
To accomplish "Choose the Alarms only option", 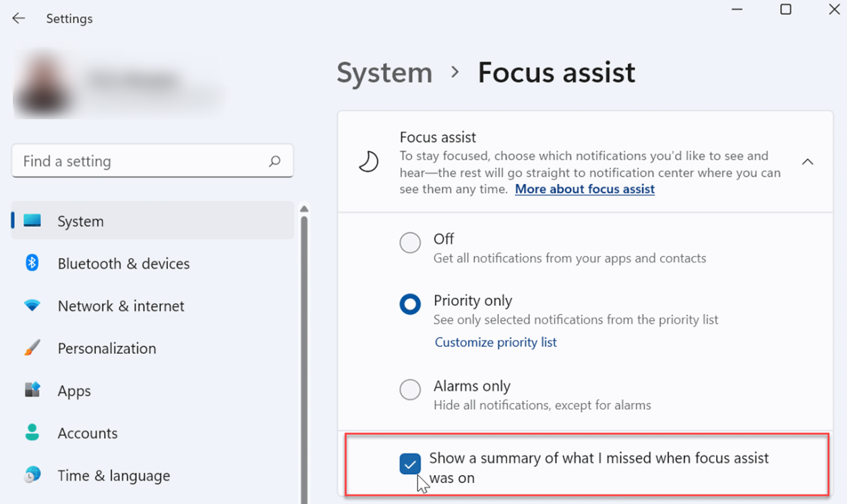I will [x=410, y=389].
